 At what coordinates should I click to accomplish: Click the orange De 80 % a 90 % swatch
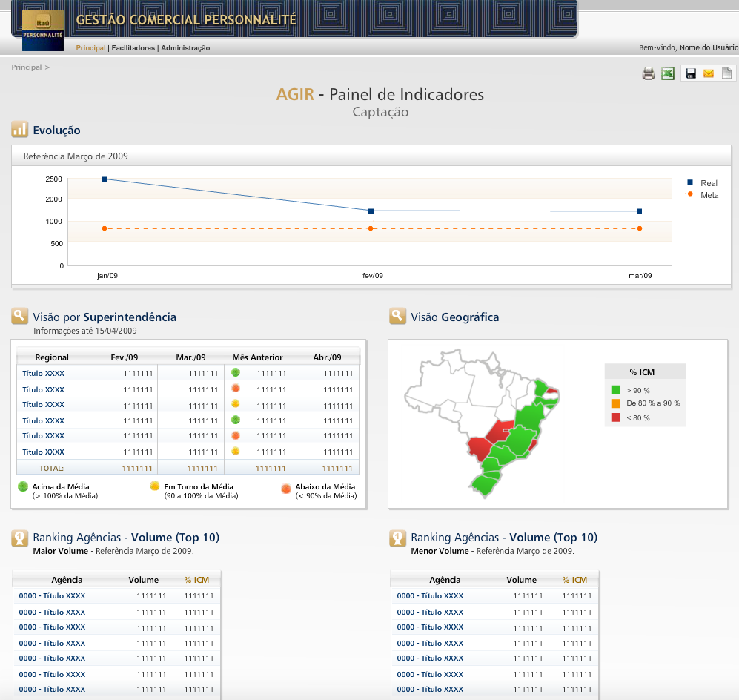coord(615,403)
